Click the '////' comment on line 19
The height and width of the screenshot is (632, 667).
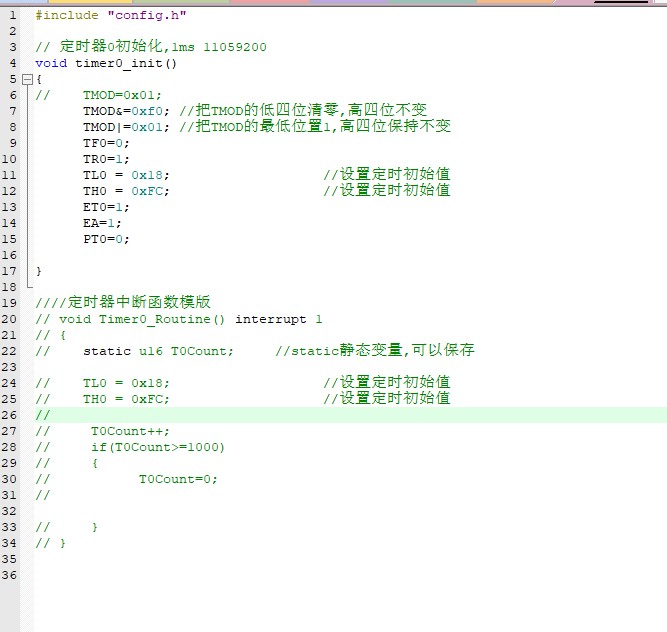pos(123,302)
